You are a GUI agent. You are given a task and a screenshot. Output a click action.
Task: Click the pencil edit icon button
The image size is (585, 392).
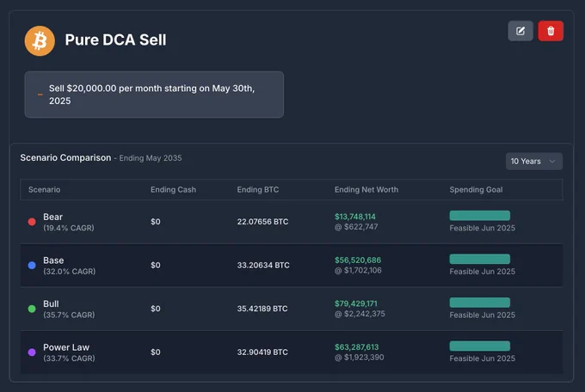click(x=520, y=31)
